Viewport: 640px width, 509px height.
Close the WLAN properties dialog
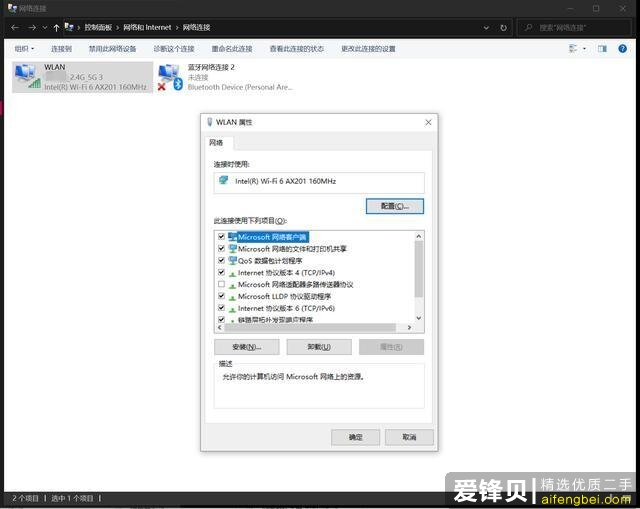[428, 122]
